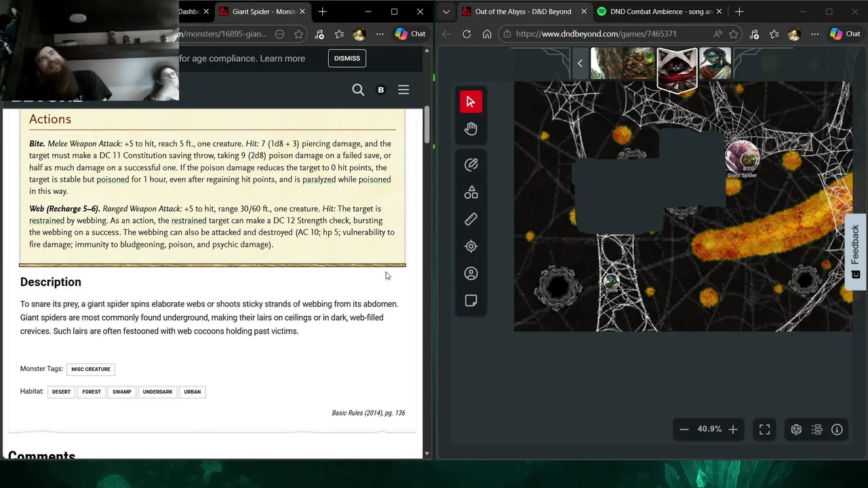Open the hamburger site menu
This screenshot has height=488, width=868.
(x=403, y=89)
